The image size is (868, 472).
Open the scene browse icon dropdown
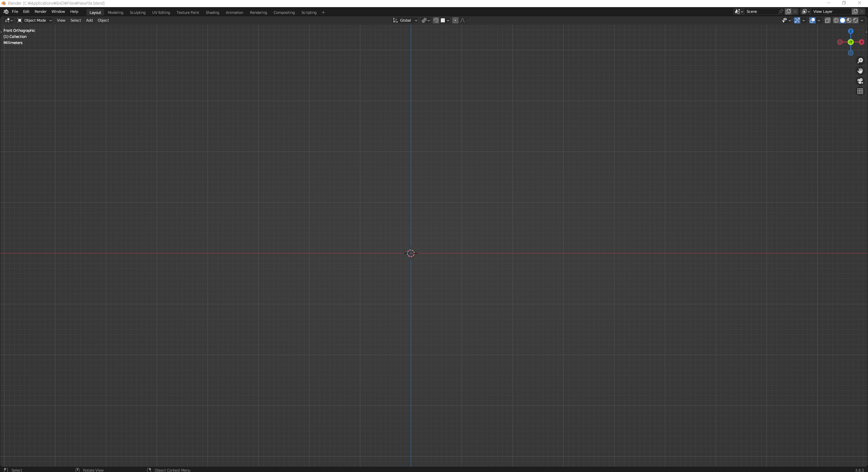point(739,12)
